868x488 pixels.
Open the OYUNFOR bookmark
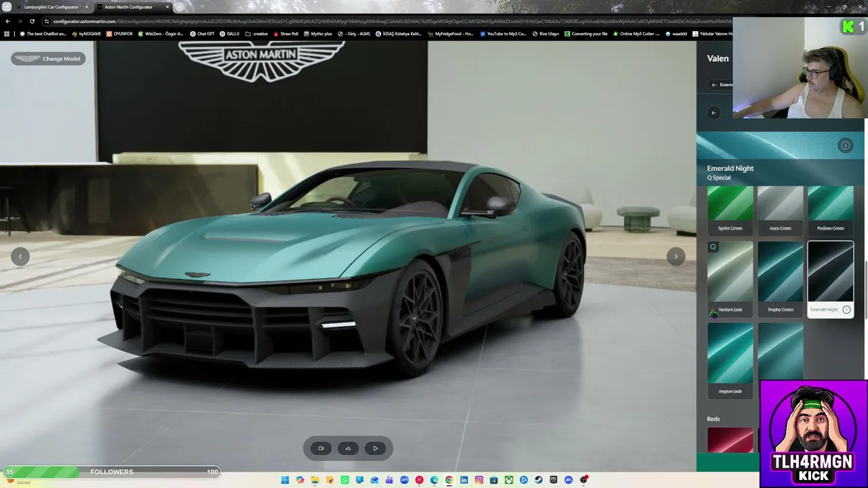tap(120, 34)
